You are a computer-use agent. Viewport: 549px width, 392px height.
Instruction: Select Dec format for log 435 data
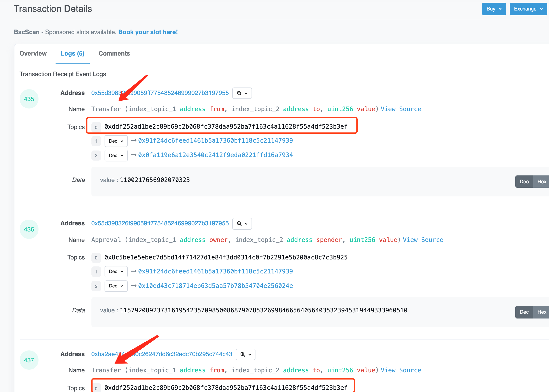pyautogui.click(x=524, y=182)
